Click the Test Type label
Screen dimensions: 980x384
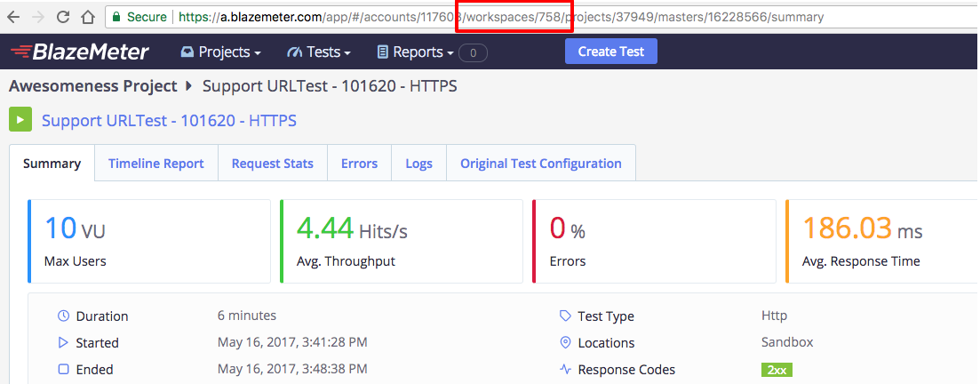pos(606,316)
